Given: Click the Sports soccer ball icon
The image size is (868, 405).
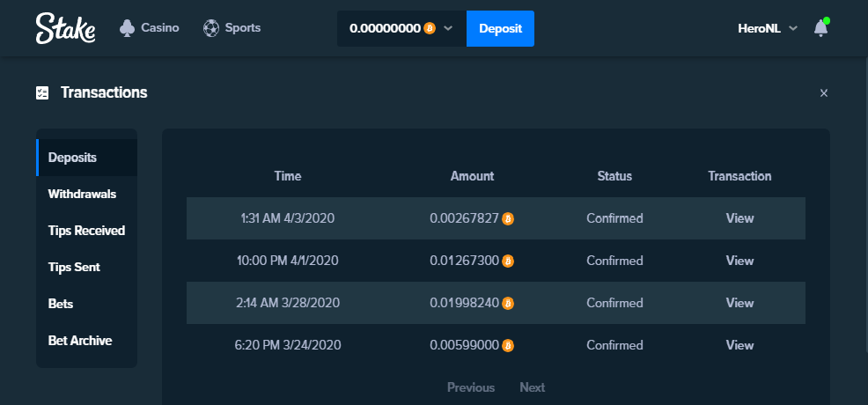Looking at the screenshot, I should 211,28.
